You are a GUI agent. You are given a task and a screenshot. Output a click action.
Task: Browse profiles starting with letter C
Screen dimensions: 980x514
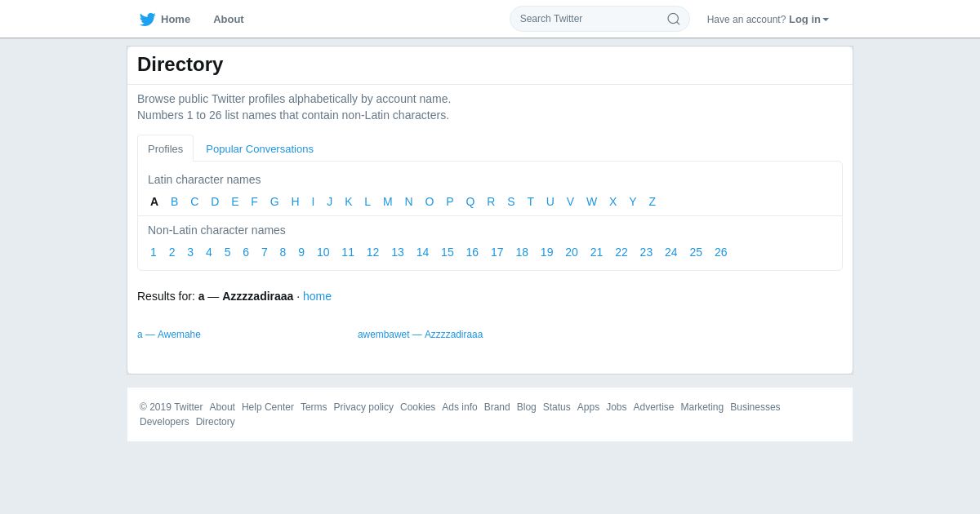[x=194, y=202]
